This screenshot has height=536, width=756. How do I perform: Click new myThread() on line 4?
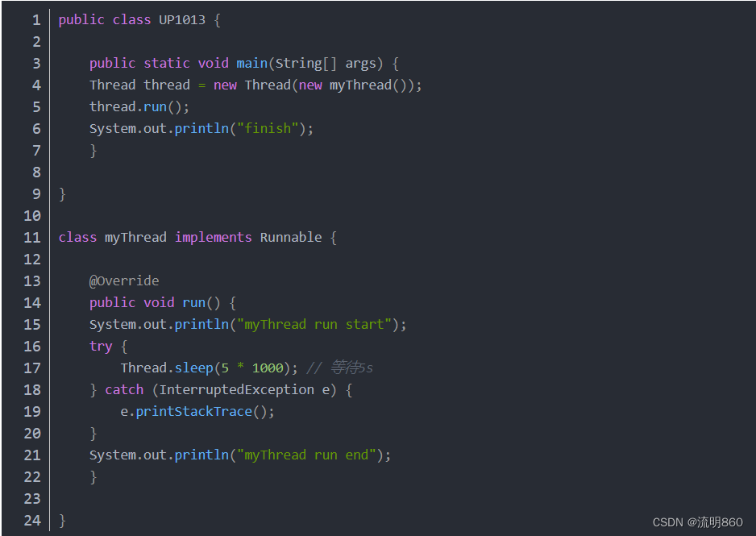coord(355,85)
